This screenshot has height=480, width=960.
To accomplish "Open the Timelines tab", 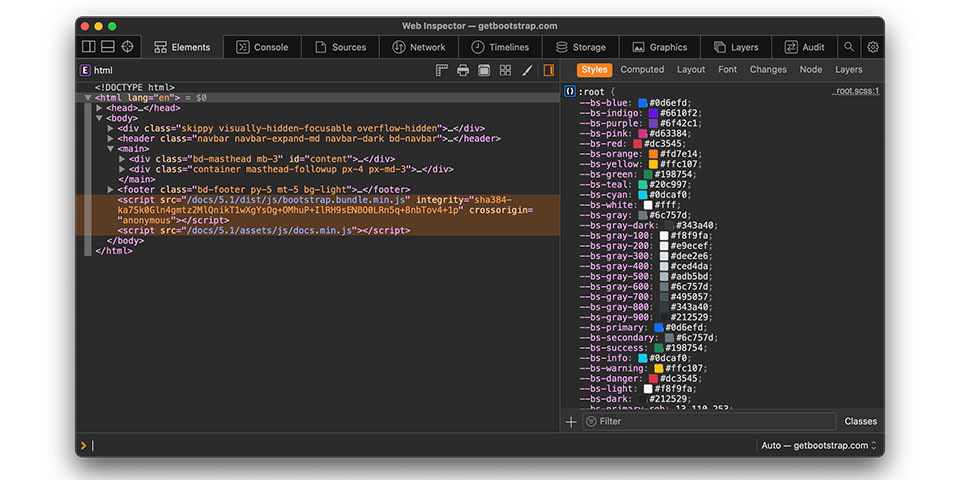I will click(500, 47).
